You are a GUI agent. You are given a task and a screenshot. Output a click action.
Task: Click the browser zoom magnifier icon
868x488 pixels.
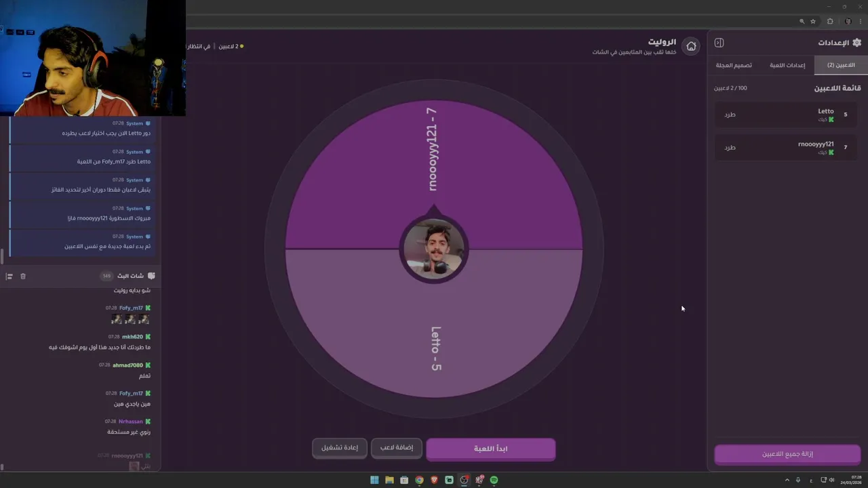802,21
